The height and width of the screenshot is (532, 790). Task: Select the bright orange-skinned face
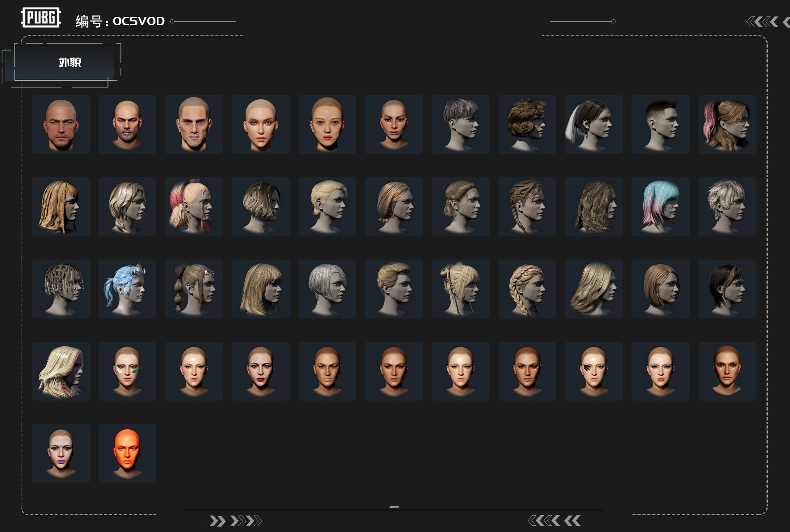click(127, 453)
